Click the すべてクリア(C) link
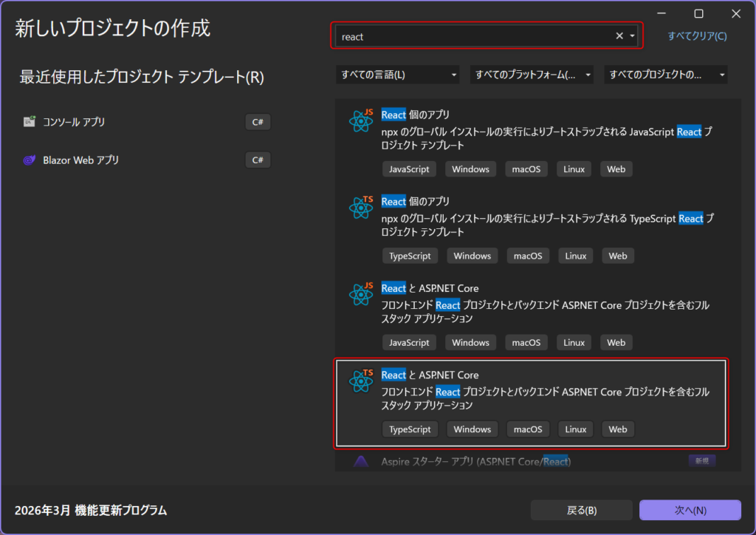The width and height of the screenshot is (756, 535). click(697, 36)
